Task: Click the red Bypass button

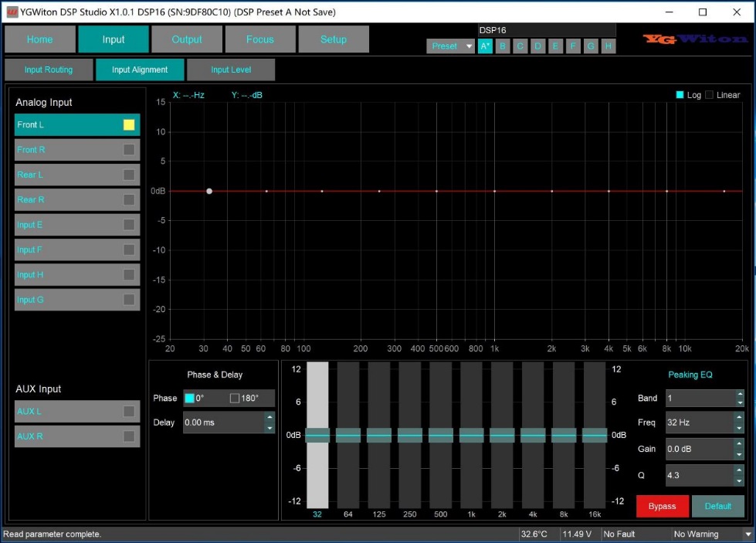Action: [x=663, y=507]
